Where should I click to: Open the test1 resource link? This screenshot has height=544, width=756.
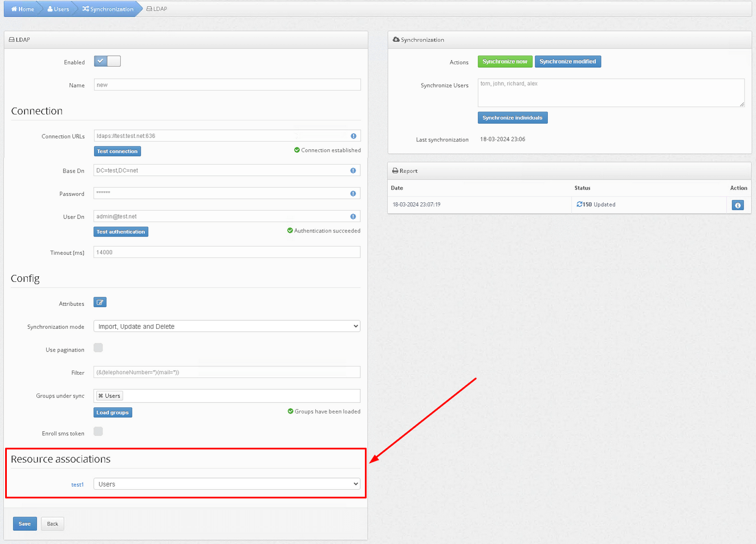pos(78,485)
